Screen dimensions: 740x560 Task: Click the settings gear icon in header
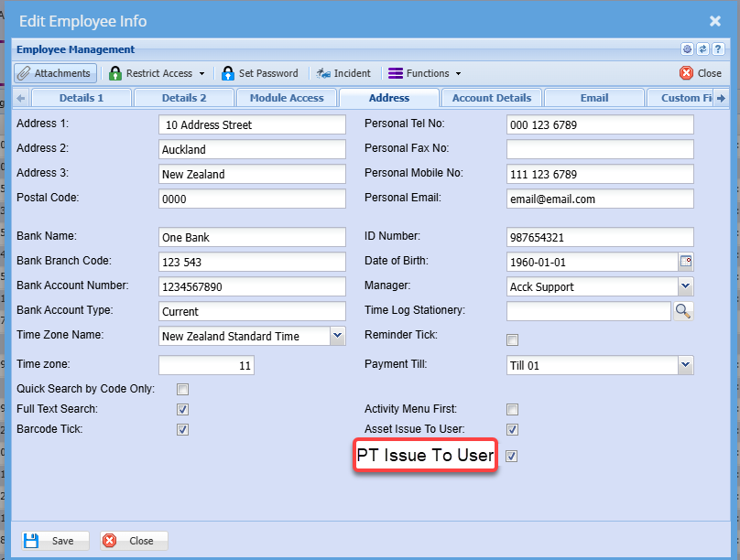tap(687, 49)
